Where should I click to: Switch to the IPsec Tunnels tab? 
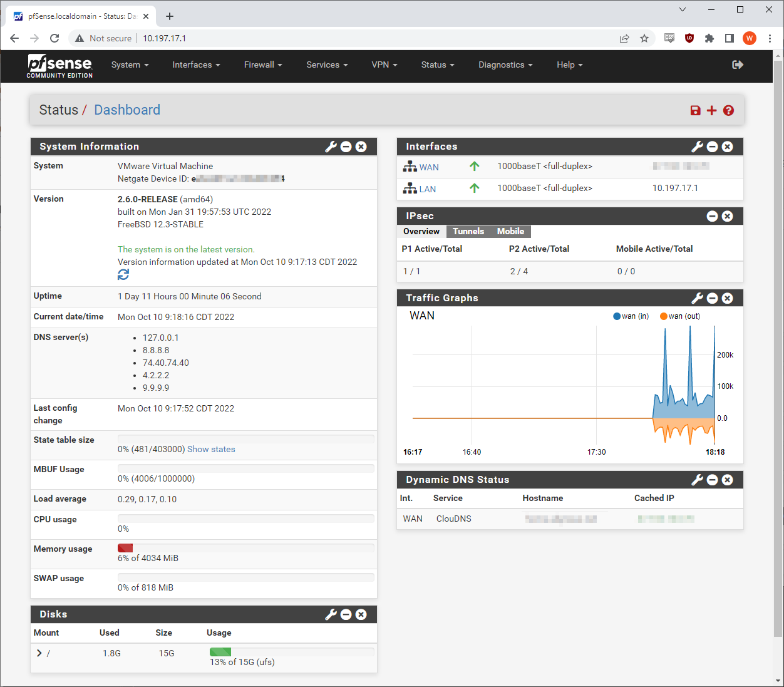pyautogui.click(x=468, y=232)
